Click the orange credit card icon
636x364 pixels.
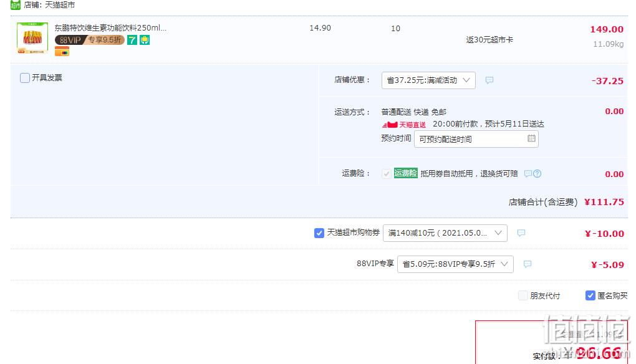tap(62, 52)
